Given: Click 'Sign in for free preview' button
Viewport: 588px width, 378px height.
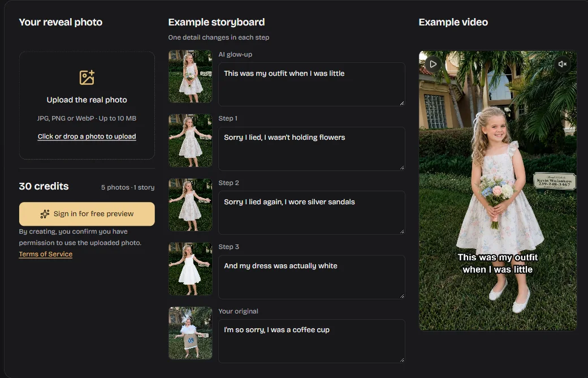Looking at the screenshot, I should 87,214.
